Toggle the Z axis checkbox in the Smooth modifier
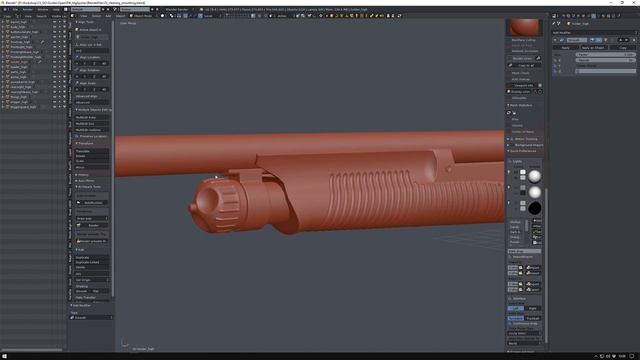The width and height of the screenshot is (640, 360). tap(555, 71)
